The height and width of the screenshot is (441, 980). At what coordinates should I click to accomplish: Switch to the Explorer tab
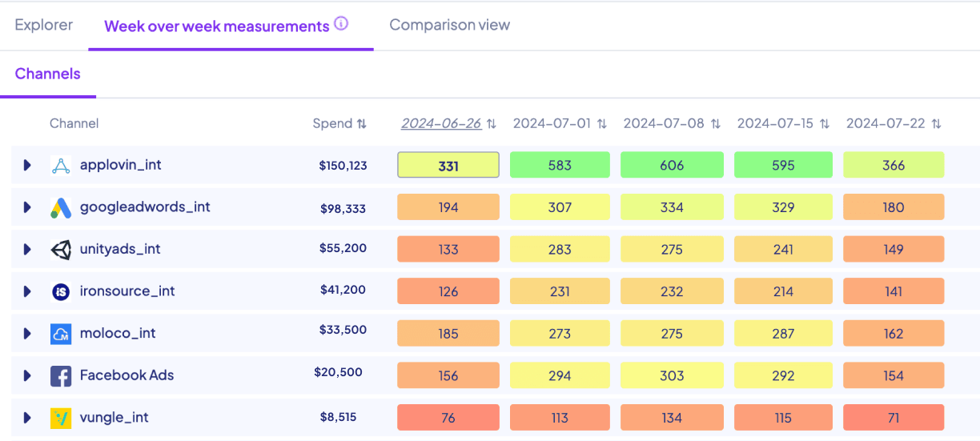(x=44, y=25)
